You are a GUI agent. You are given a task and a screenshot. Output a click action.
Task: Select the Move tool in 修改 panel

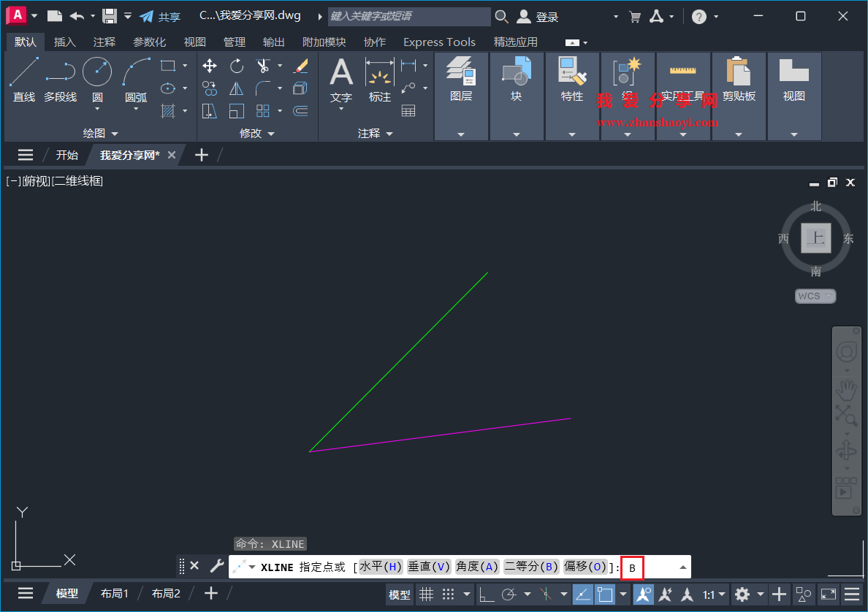tap(209, 65)
